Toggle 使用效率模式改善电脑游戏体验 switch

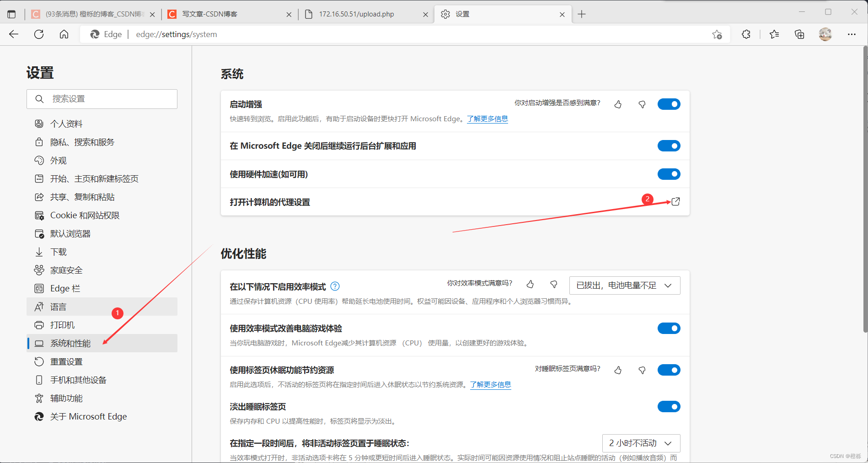pos(669,328)
